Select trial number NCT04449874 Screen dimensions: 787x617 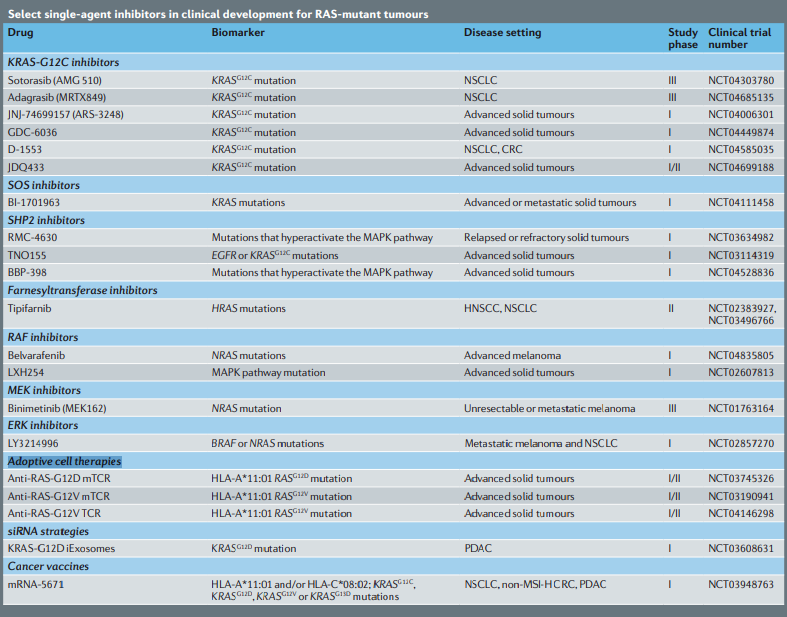coord(741,133)
